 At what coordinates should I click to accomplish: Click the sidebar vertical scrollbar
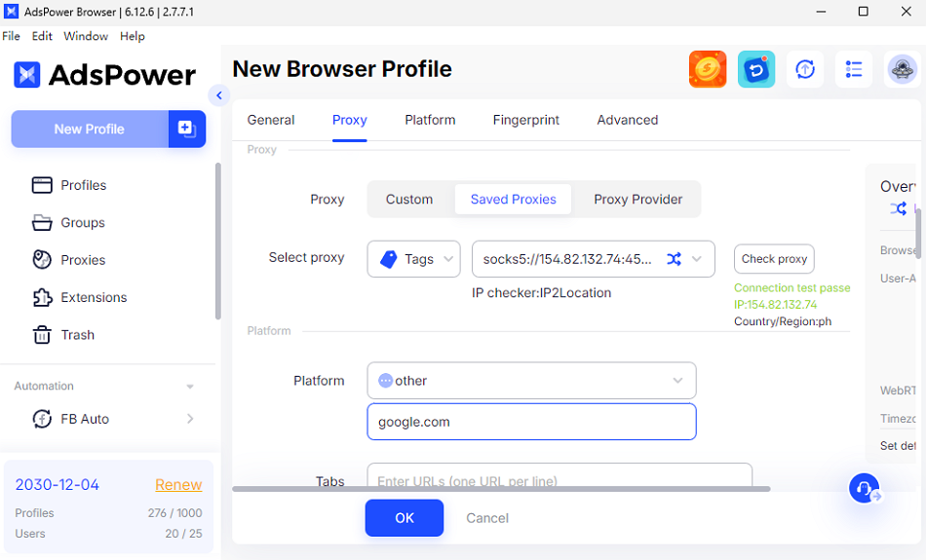coord(218,241)
